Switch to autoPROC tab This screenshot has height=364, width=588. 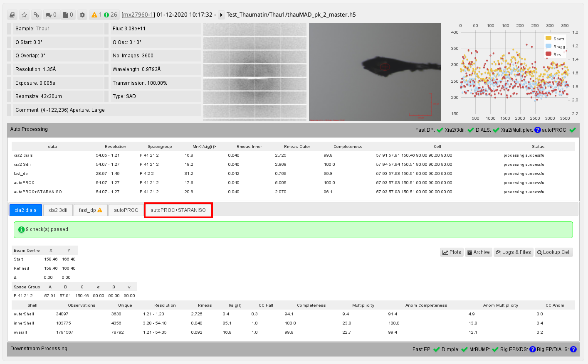coord(126,210)
